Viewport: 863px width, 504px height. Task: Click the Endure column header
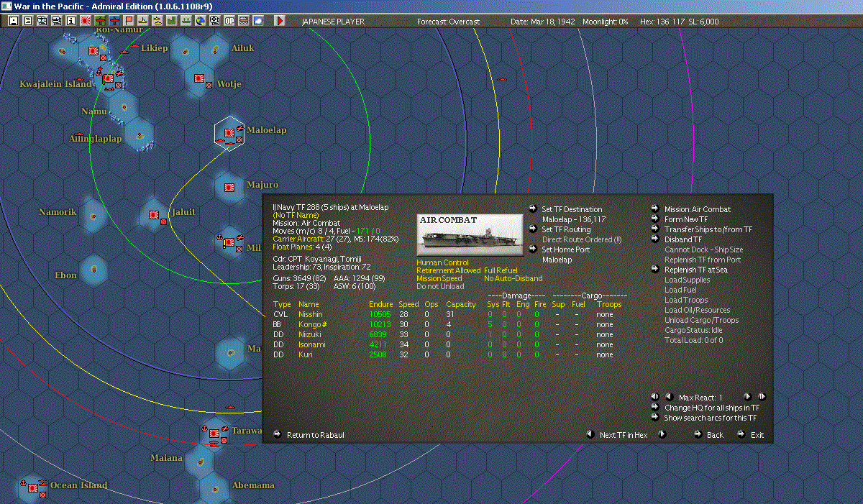click(x=381, y=304)
